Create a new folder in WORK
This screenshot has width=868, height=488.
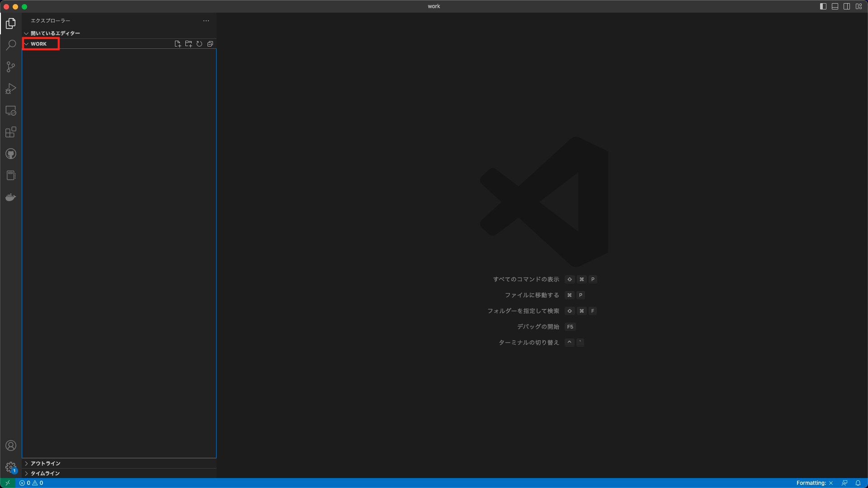[189, 43]
